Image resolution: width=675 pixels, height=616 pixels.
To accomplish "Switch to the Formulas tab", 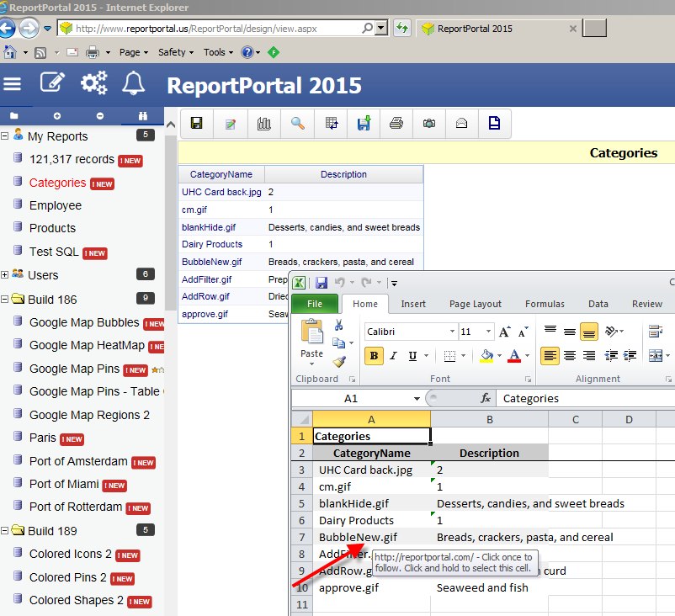I will click(x=545, y=304).
